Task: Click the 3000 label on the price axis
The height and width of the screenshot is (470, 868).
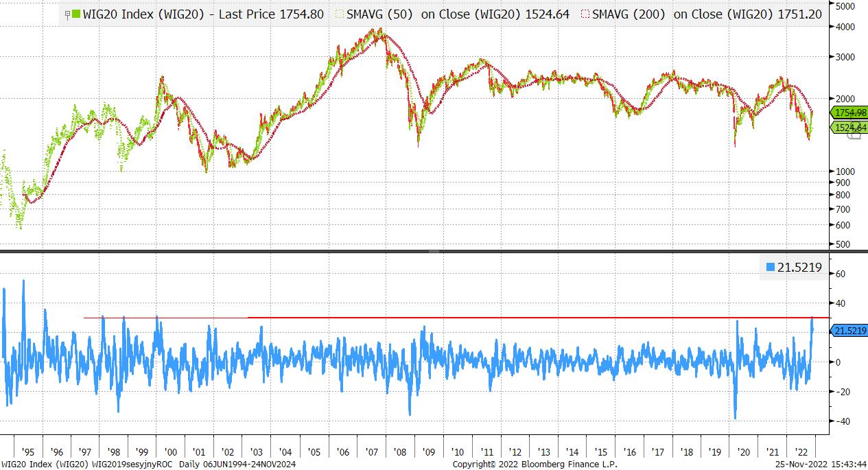Action: point(845,57)
